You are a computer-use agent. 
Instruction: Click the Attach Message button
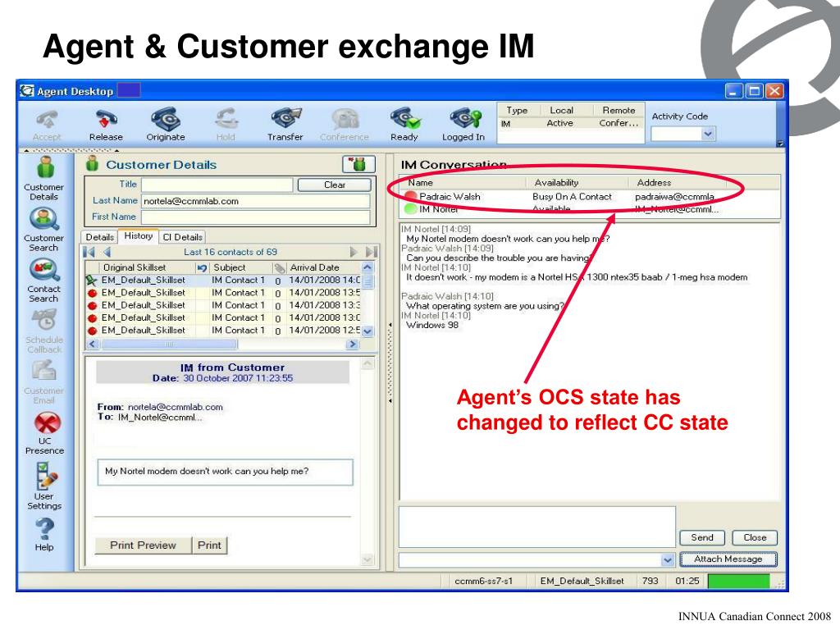[728, 559]
